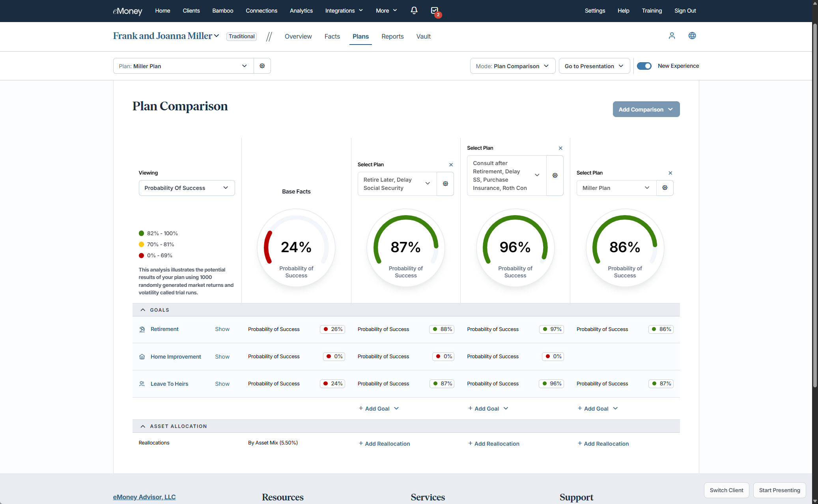Open the Probability Of Success viewing dropdown
The width and height of the screenshot is (818, 504).
(187, 188)
